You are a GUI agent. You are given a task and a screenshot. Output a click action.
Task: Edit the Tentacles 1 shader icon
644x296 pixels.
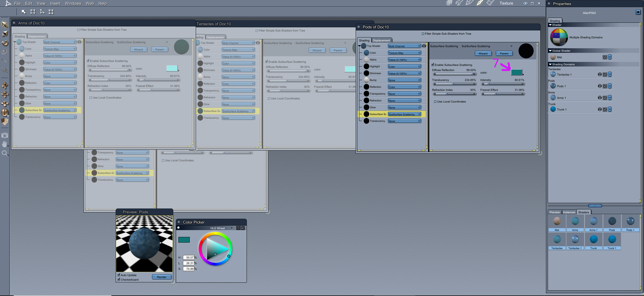[605, 74]
